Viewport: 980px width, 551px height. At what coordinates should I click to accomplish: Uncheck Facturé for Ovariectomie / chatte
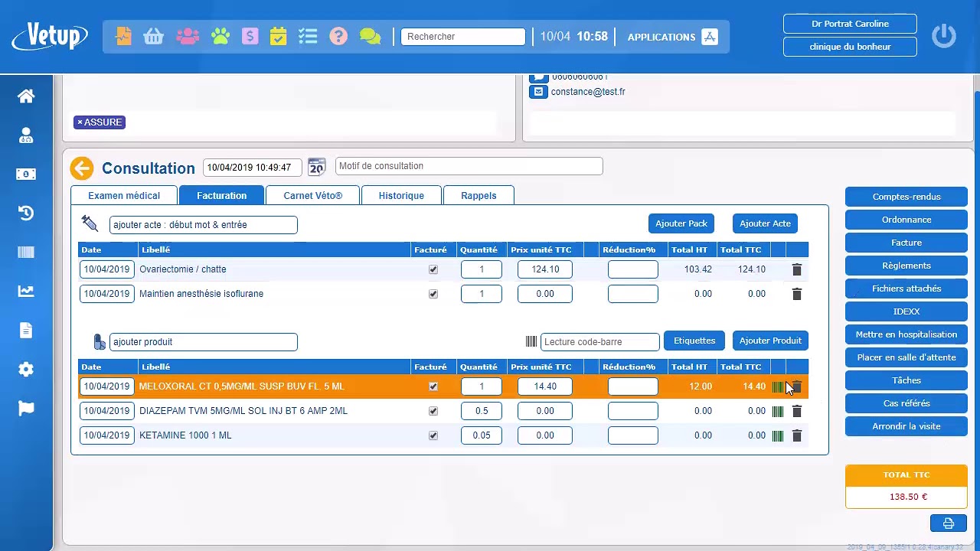point(433,269)
